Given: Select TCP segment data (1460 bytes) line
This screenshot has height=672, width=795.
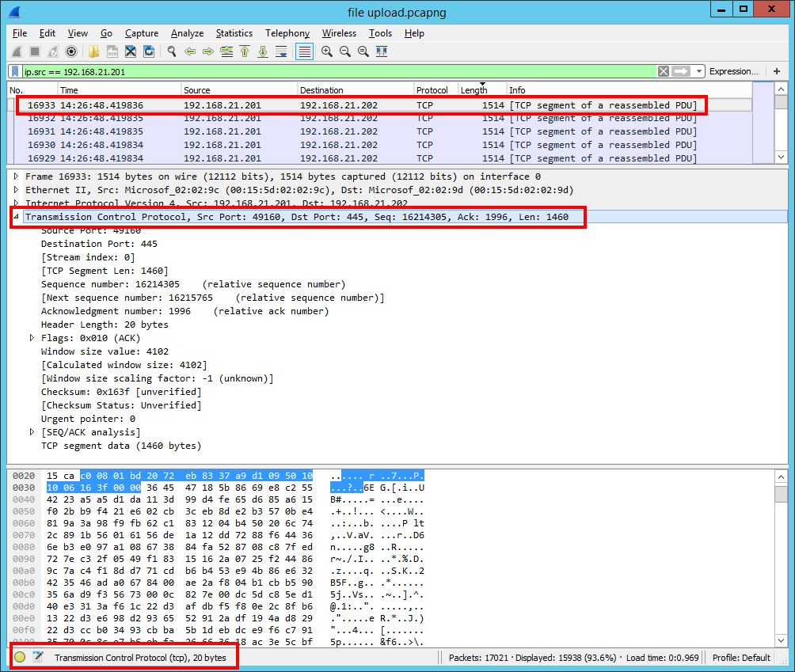Looking at the screenshot, I should 121,446.
